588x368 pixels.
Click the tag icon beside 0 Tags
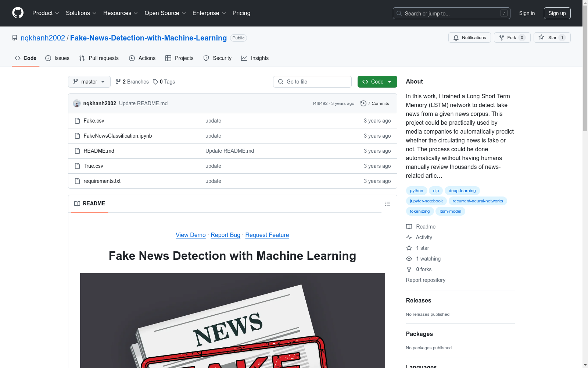tap(155, 82)
